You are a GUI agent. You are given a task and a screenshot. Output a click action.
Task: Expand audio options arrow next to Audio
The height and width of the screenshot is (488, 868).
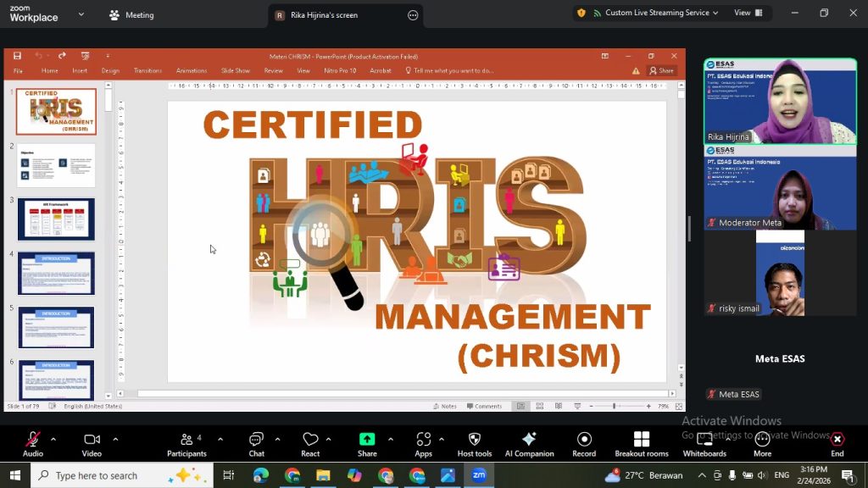[53, 439]
